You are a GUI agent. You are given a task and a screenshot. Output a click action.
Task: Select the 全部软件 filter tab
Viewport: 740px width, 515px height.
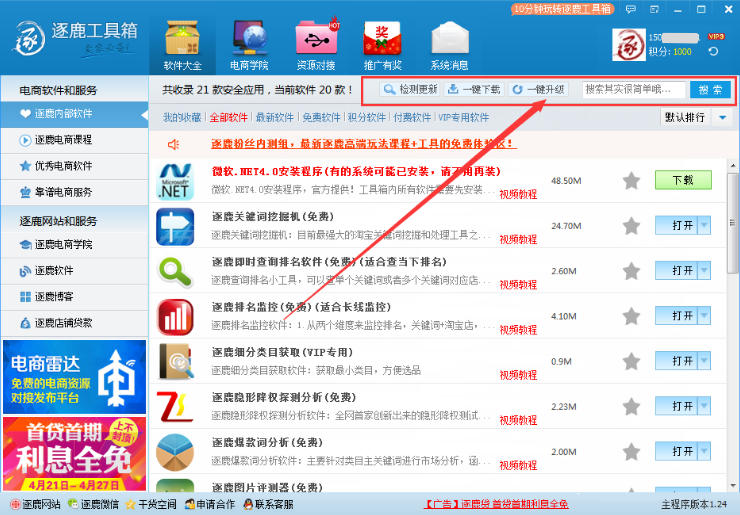pyautogui.click(x=228, y=117)
